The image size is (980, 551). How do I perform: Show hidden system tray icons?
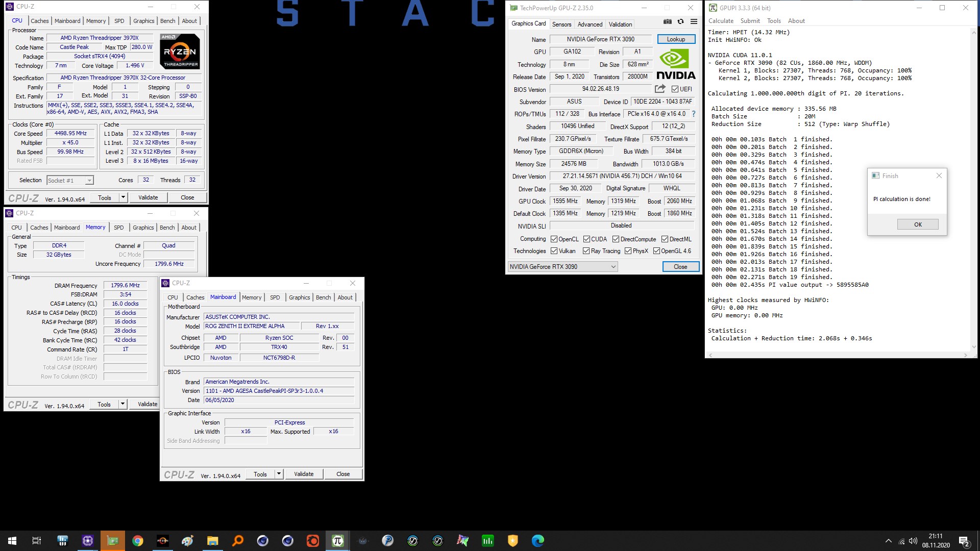pyautogui.click(x=888, y=541)
